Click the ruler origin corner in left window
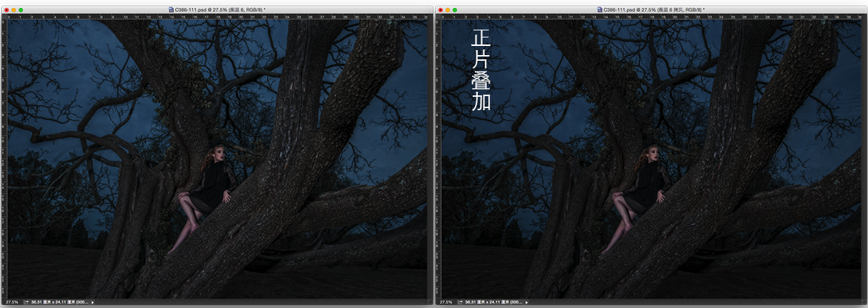868x308 pixels. (x=4, y=16)
